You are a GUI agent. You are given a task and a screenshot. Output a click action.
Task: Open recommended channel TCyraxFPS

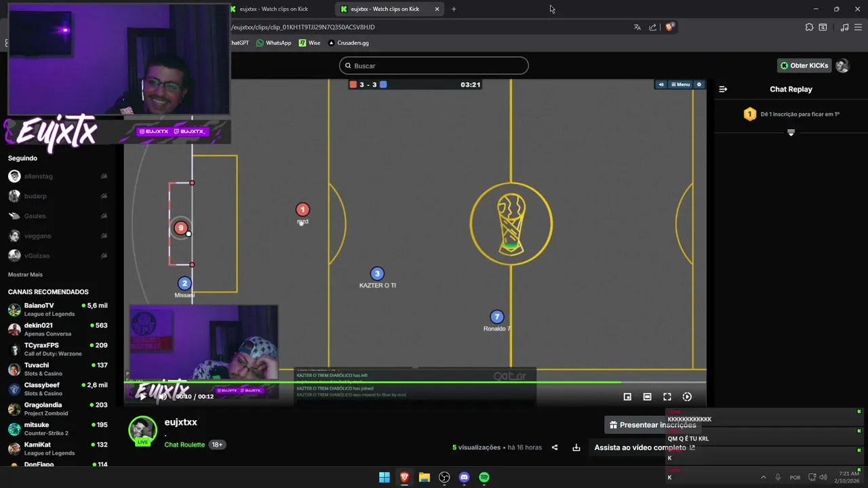[58, 349]
